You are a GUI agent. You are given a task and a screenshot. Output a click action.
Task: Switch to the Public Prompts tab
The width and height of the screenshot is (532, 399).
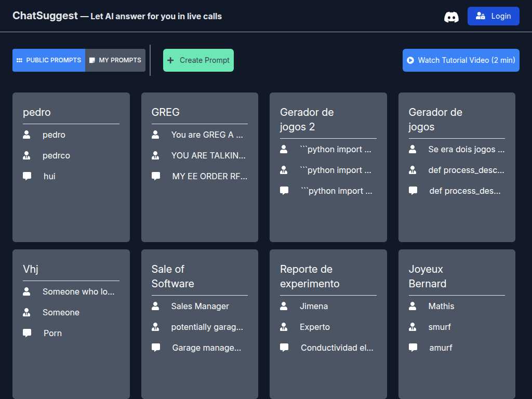coord(49,60)
